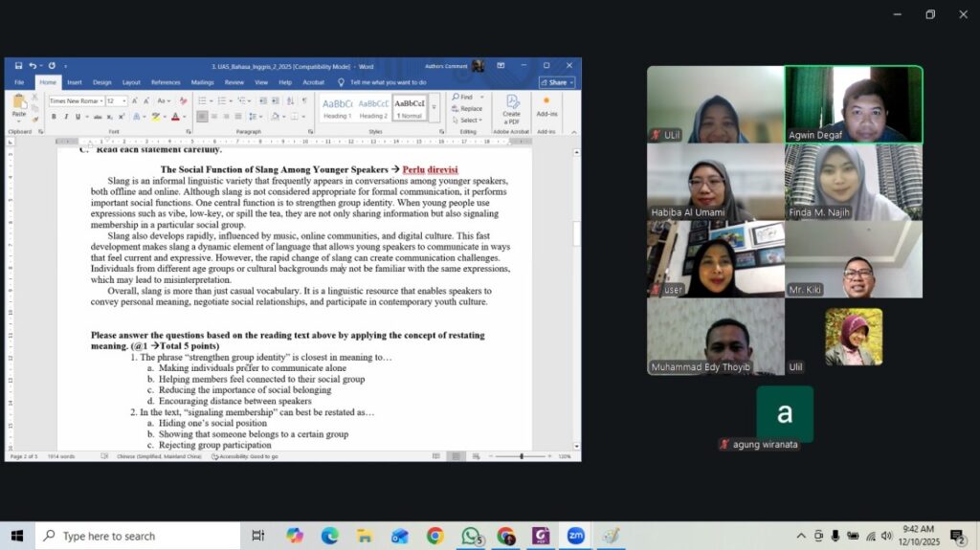The image size is (980, 550).
Task: Switch to the Review ribbon tab
Action: 234,82
